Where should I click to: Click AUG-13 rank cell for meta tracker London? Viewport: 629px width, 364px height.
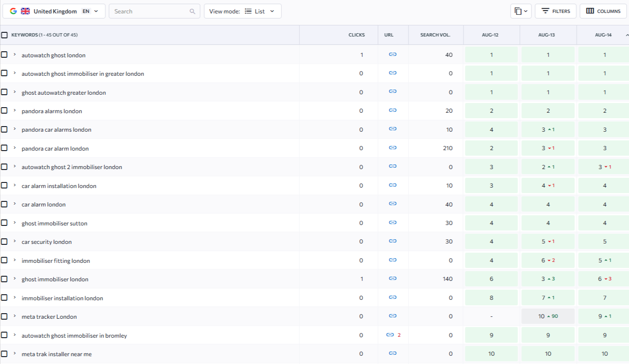[548, 316]
